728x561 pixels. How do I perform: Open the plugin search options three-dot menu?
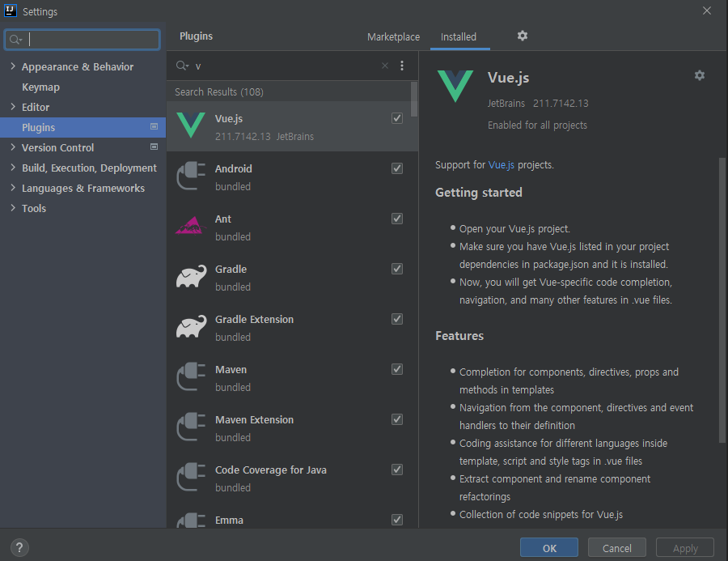[402, 66]
